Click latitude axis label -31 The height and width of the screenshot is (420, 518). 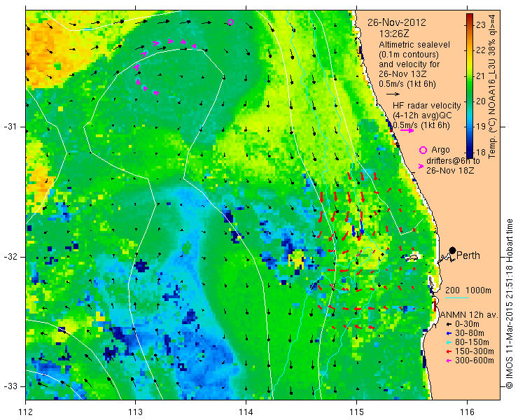[10, 127]
